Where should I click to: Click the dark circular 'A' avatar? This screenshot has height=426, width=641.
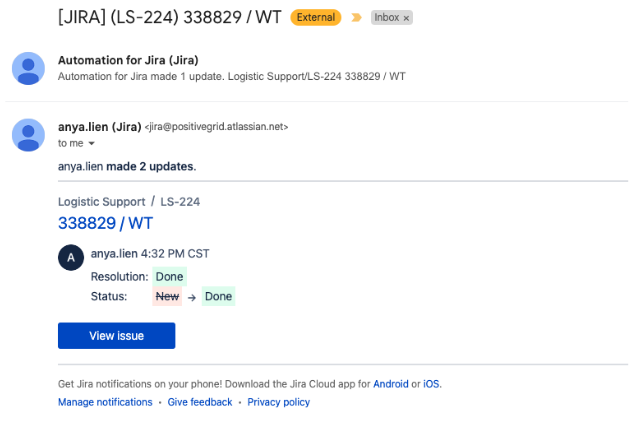click(x=71, y=258)
